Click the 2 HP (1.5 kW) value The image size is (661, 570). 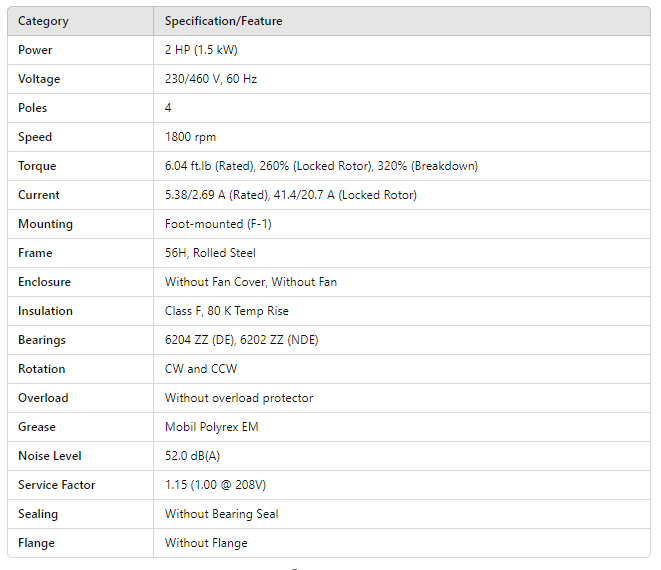point(201,50)
